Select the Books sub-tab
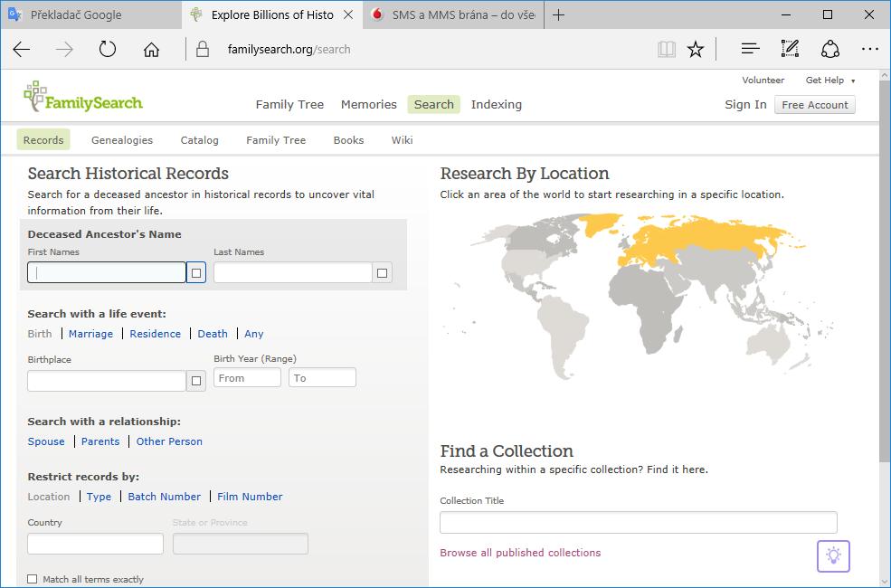The height and width of the screenshot is (588, 891). (x=348, y=139)
